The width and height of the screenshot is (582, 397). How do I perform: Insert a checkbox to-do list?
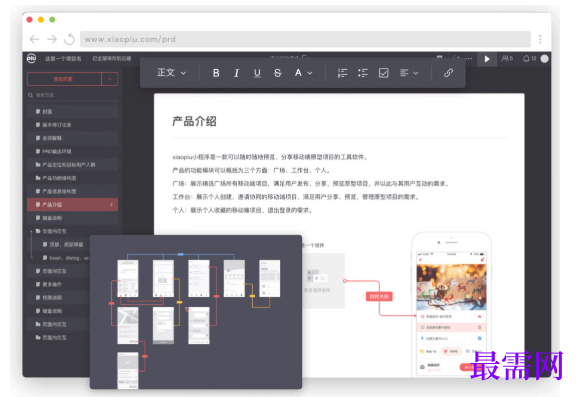pos(383,73)
